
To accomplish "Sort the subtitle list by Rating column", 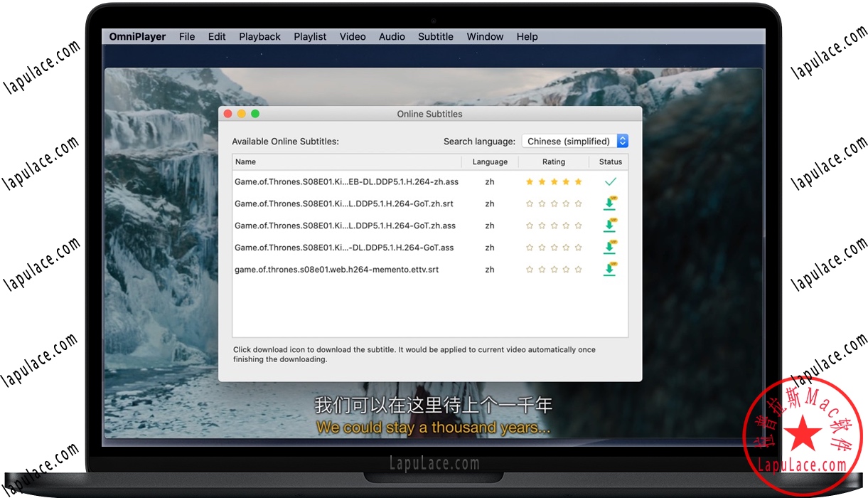I will [x=553, y=161].
